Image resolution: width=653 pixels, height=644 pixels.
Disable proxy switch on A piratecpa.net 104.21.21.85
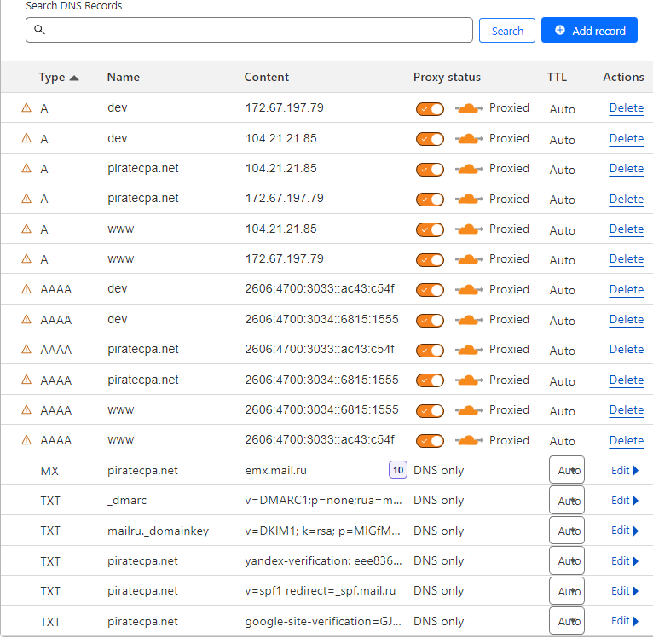[430, 170]
